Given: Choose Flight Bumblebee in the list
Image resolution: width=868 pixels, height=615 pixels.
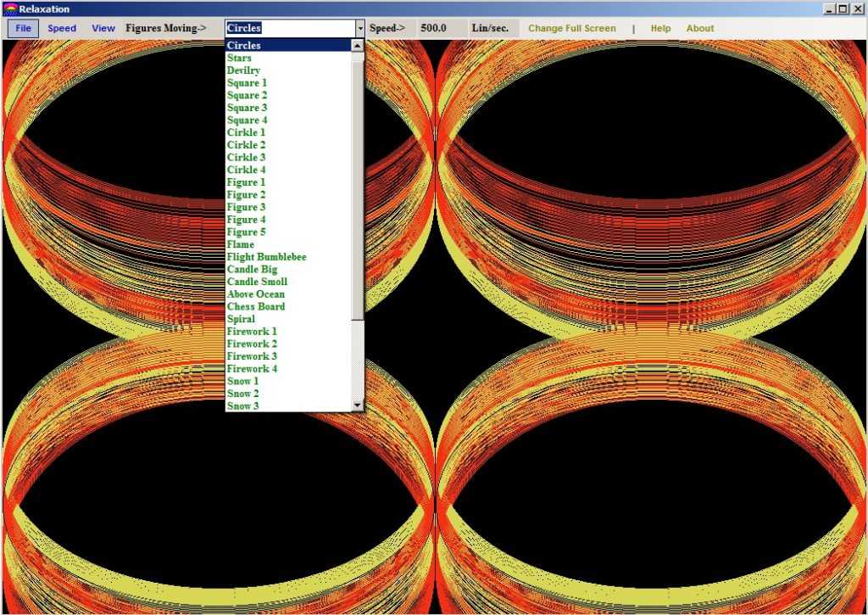Looking at the screenshot, I should click(266, 257).
